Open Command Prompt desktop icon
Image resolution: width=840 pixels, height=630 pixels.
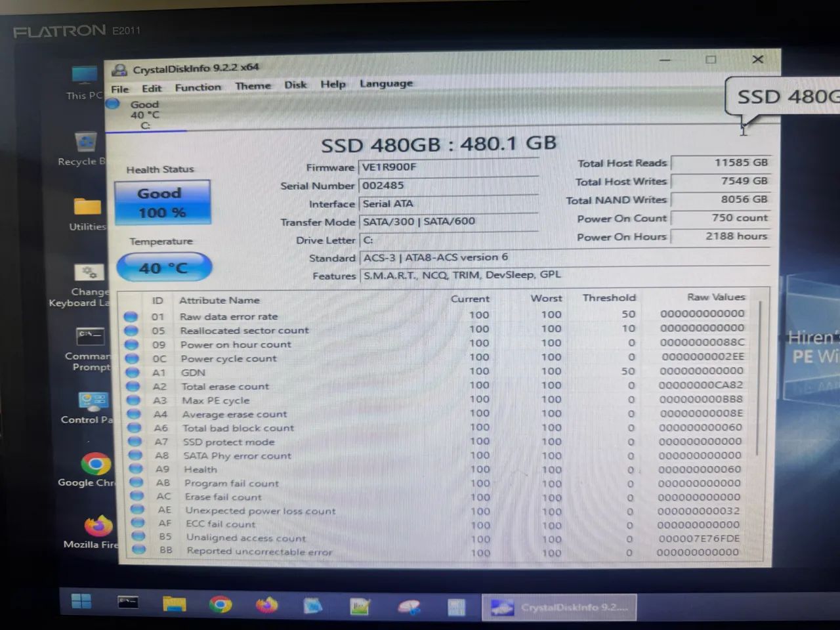click(89, 349)
